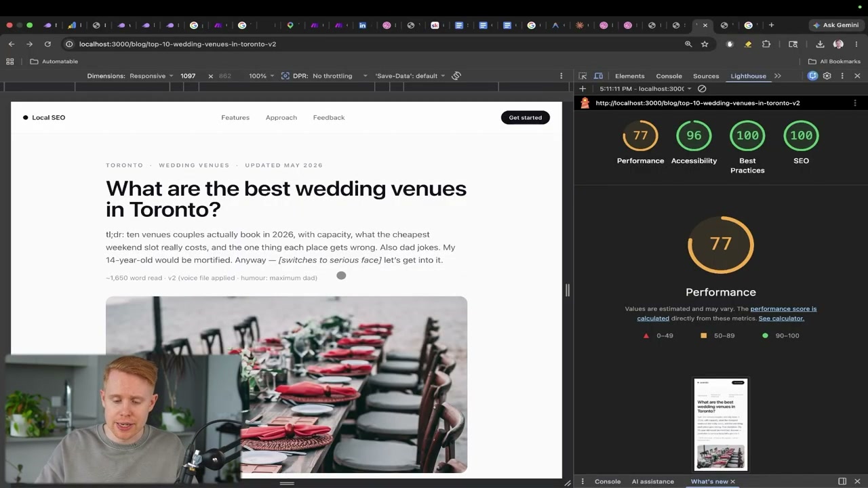
Task: Open the hand-shaped extension icon
Action: point(730,44)
